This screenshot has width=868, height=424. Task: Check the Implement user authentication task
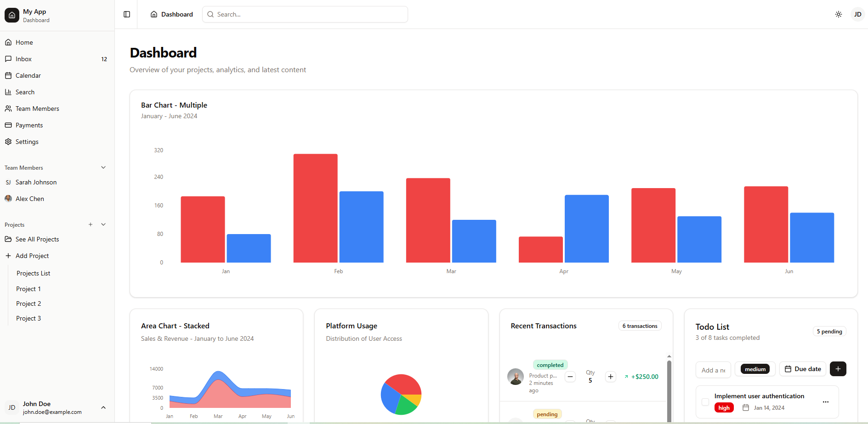(x=705, y=402)
